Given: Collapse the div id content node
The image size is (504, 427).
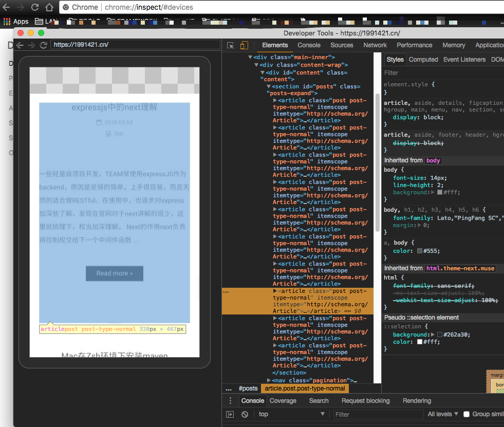Looking at the screenshot, I should point(263,72).
